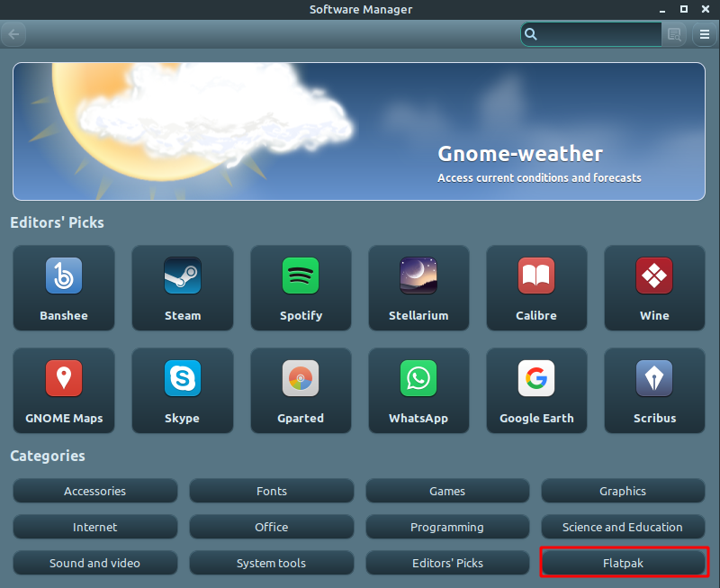This screenshot has height=588, width=720.
Task: Click the Gparted icon
Action: click(x=301, y=391)
